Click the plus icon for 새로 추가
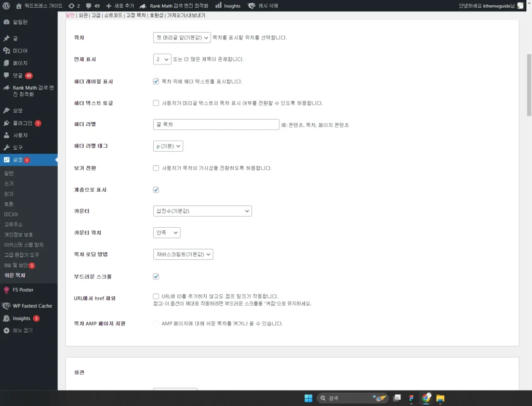The height and width of the screenshot is (406, 532). pyautogui.click(x=109, y=6)
